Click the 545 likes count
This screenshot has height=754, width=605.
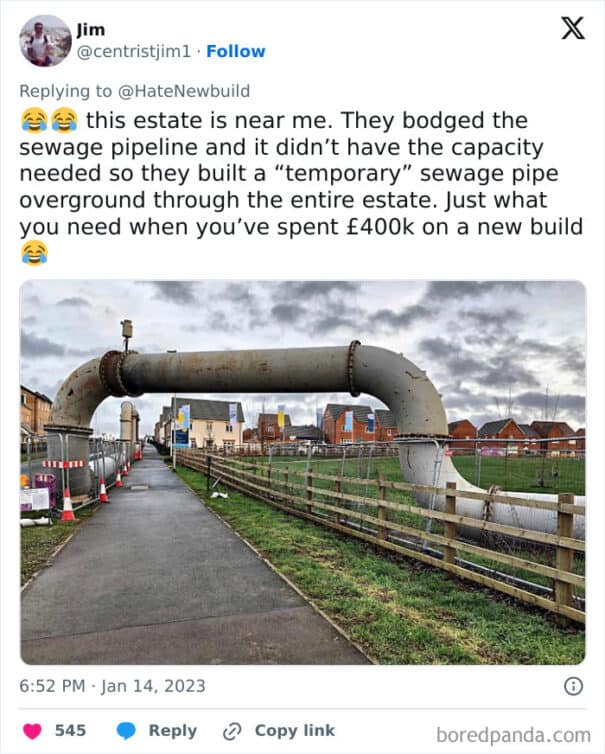[x=70, y=730]
